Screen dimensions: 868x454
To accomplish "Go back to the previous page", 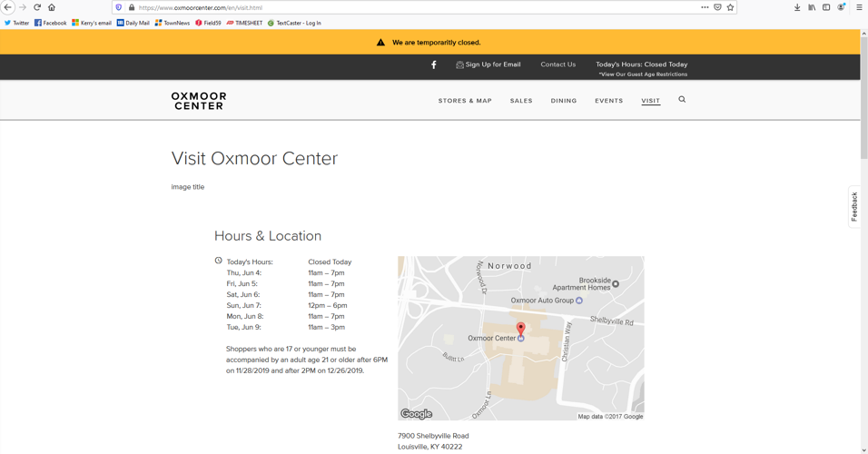I will click(7, 7).
